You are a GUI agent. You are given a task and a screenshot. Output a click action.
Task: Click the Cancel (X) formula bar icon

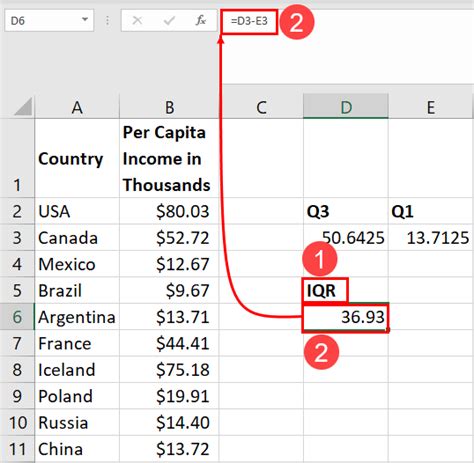[137, 21]
